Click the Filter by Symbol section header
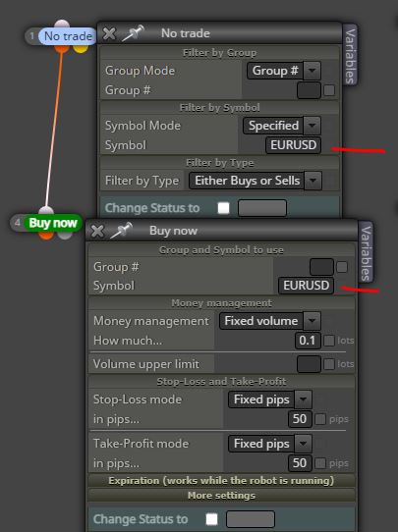This screenshot has width=398, height=532. point(220,108)
